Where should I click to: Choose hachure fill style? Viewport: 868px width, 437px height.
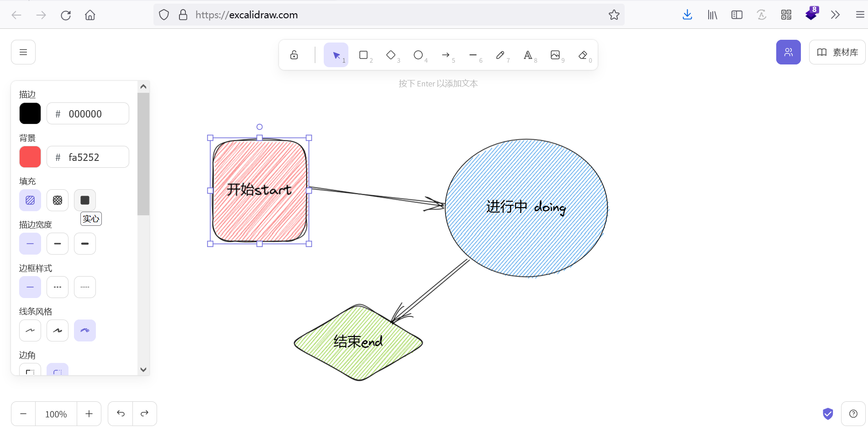pyautogui.click(x=30, y=200)
